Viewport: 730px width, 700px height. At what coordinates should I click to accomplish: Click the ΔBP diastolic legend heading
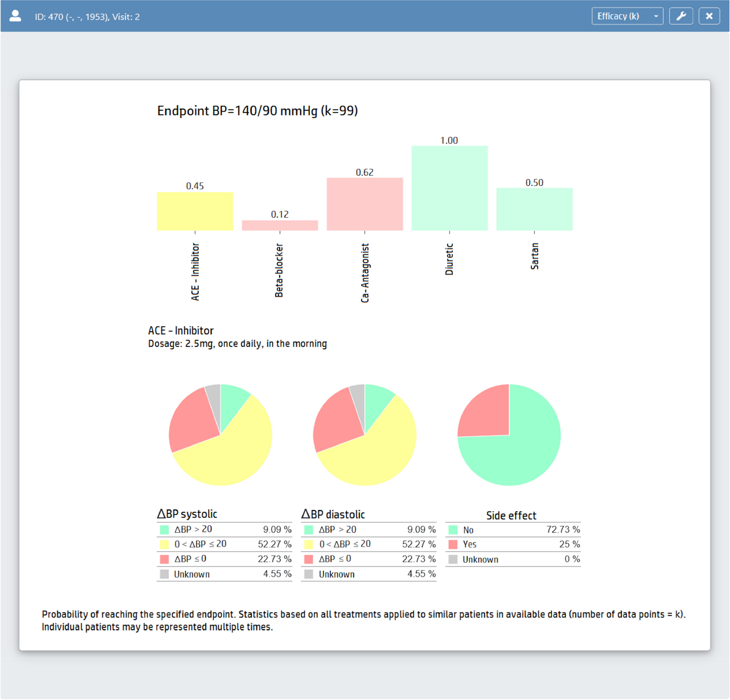333,514
